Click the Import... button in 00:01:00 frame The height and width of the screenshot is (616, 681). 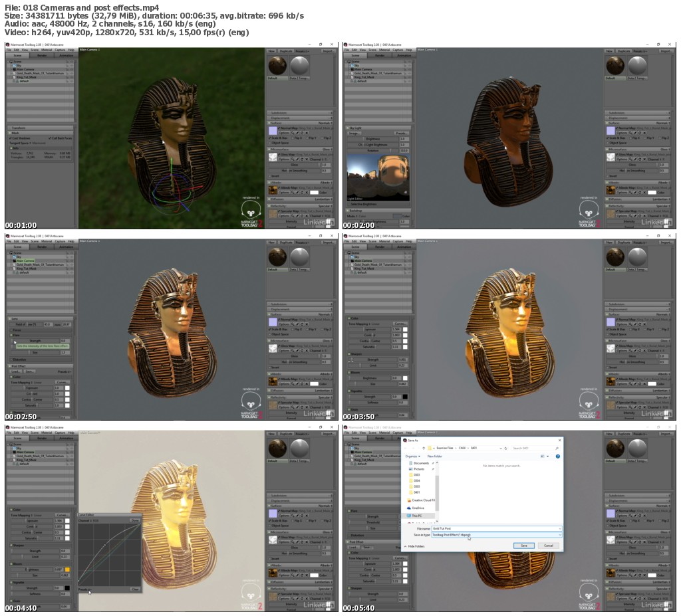point(328,51)
